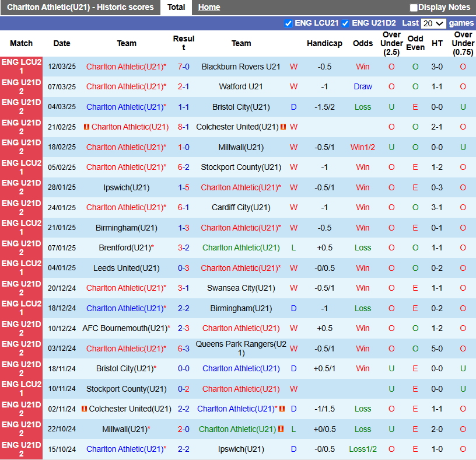The width and height of the screenshot is (476, 460).
Task: Click the -1.5/2 handicap on Bristol City row
Action: click(x=324, y=107)
